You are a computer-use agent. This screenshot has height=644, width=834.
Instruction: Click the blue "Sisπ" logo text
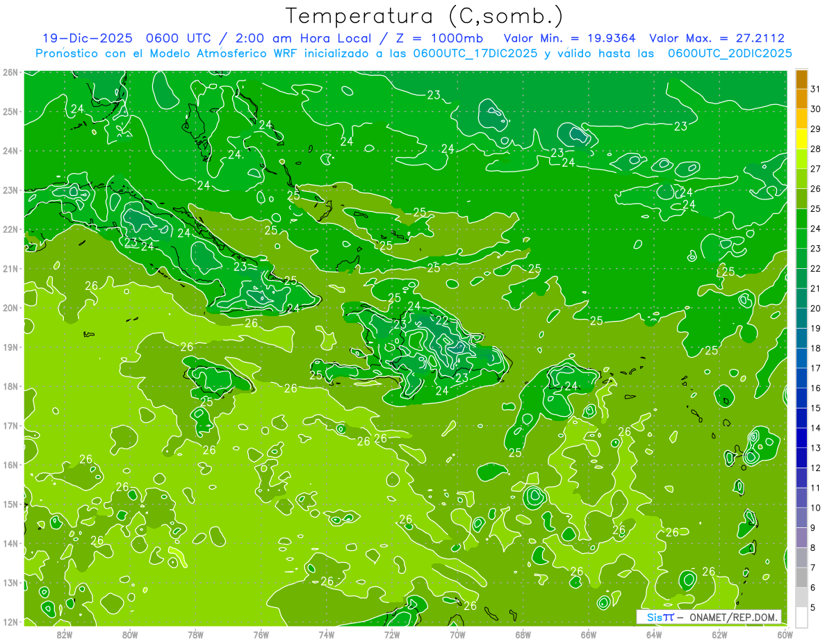(x=660, y=617)
